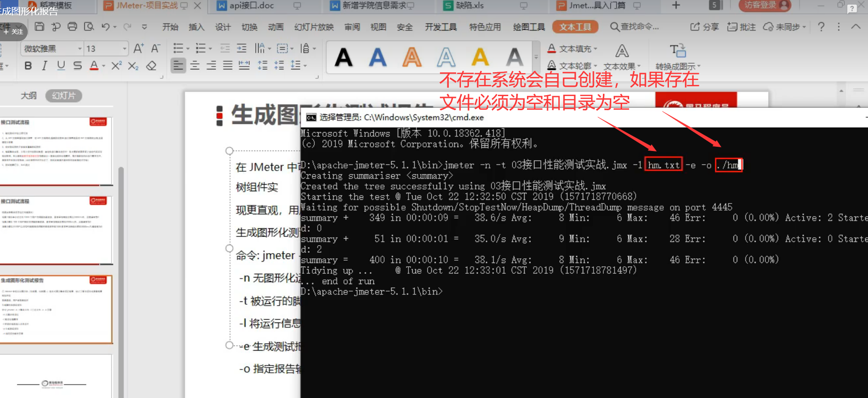The height and width of the screenshot is (398, 868).
Task: Apply justify alignment to the text
Action: pos(228,66)
